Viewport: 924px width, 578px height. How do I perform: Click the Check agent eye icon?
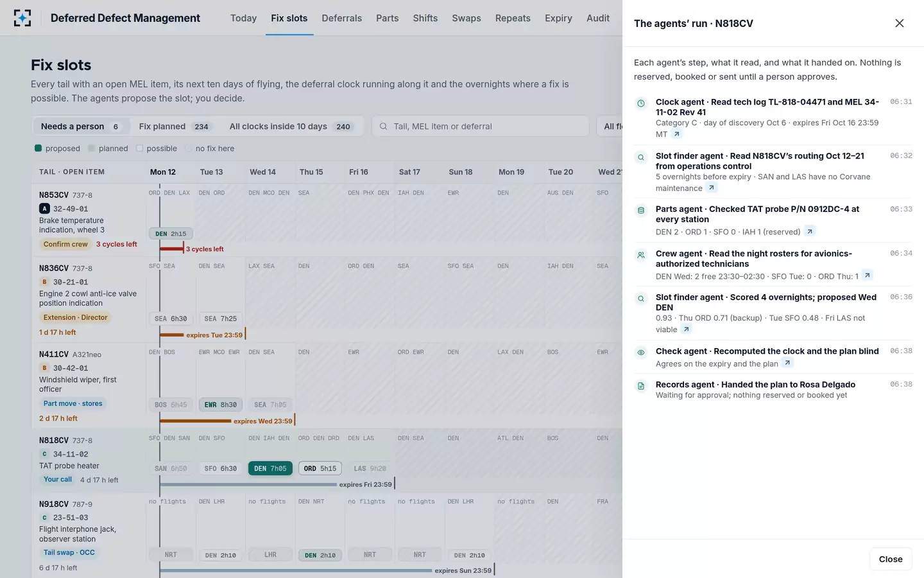(640, 353)
